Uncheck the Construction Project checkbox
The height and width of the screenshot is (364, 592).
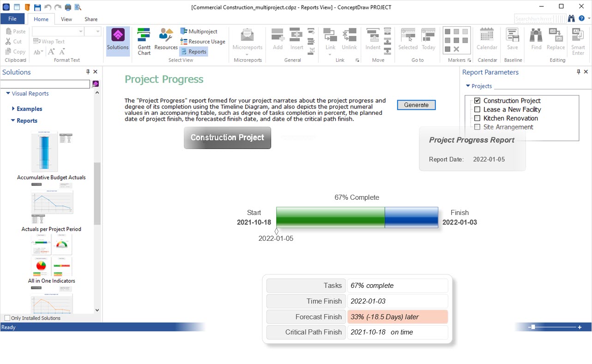tap(477, 101)
